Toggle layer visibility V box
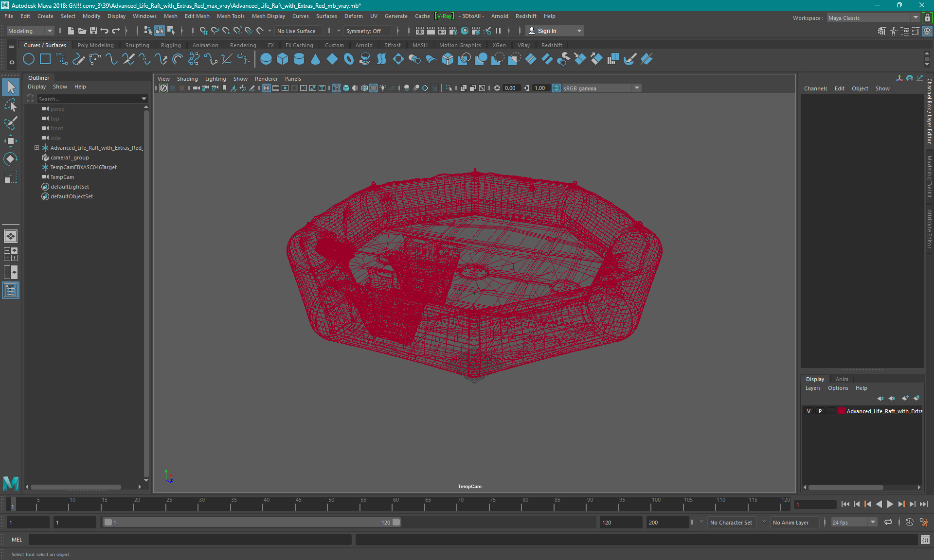 tap(809, 411)
